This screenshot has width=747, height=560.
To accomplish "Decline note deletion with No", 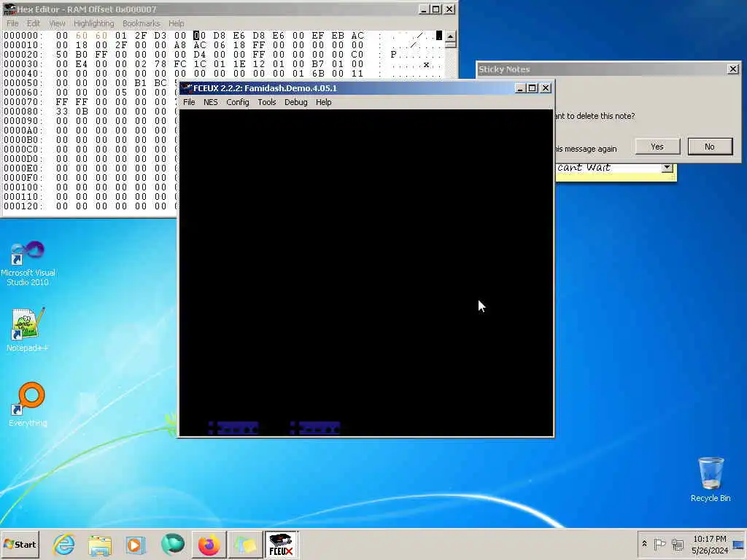I will (710, 147).
